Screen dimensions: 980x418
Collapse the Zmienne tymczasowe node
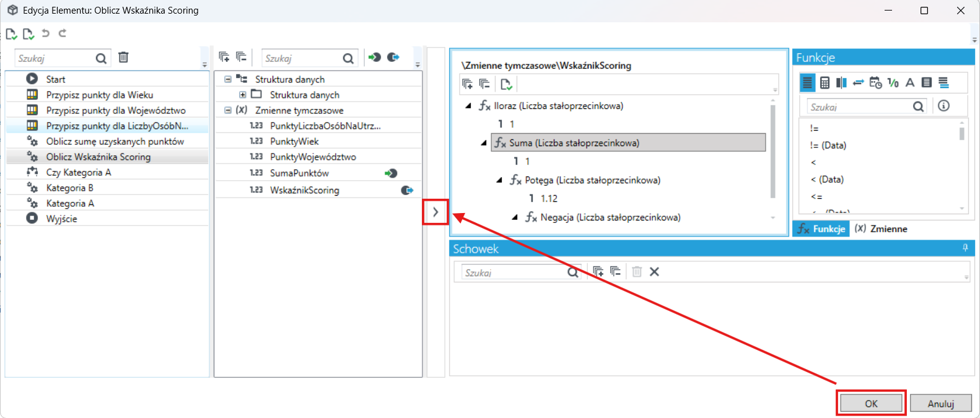coord(228,110)
